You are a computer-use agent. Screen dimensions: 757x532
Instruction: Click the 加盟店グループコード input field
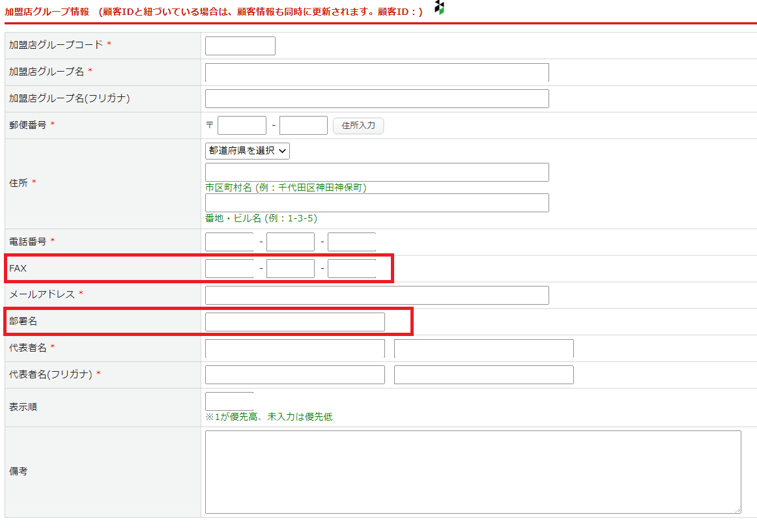click(240, 46)
